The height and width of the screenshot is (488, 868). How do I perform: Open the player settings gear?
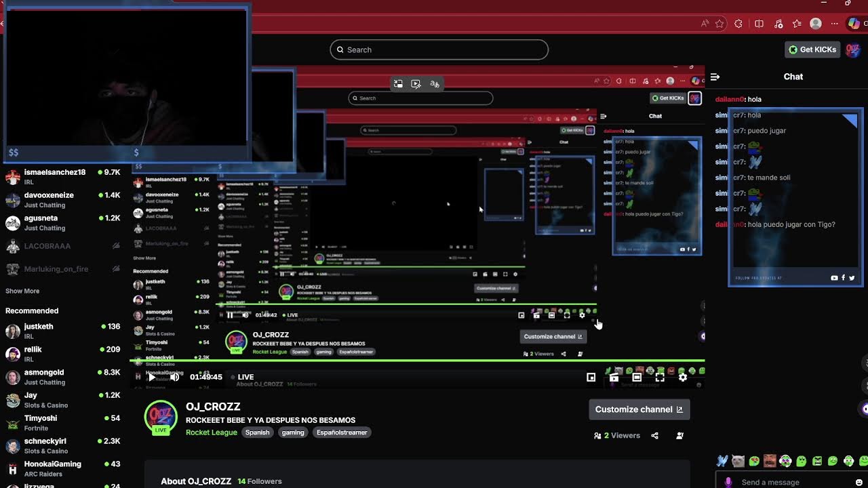coord(683,377)
